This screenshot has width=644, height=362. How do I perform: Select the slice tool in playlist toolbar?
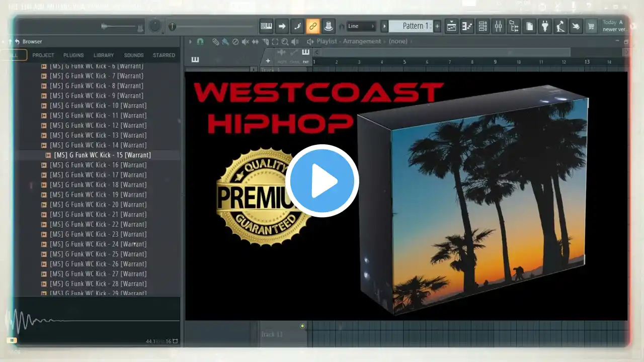coord(266,42)
